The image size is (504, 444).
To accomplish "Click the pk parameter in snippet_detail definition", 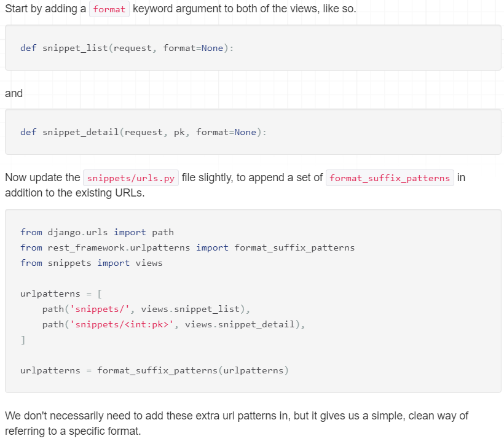I will tap(179, 132).
